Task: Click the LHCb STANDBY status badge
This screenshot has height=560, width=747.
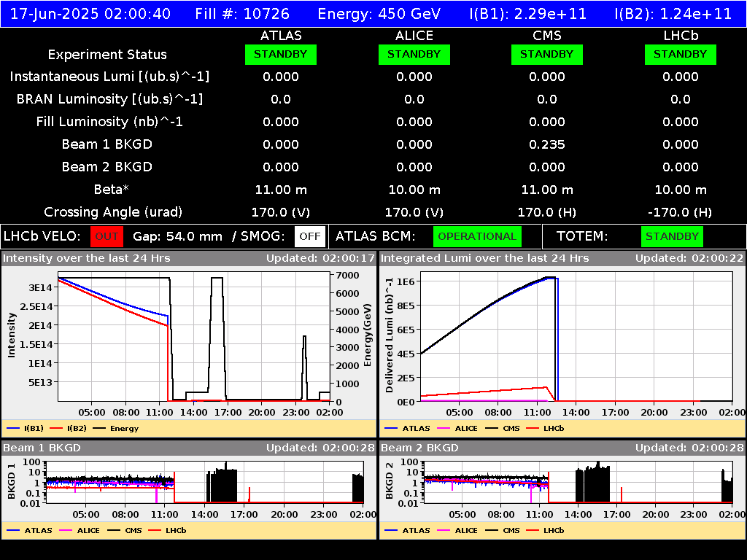Action: coord(681,54)
